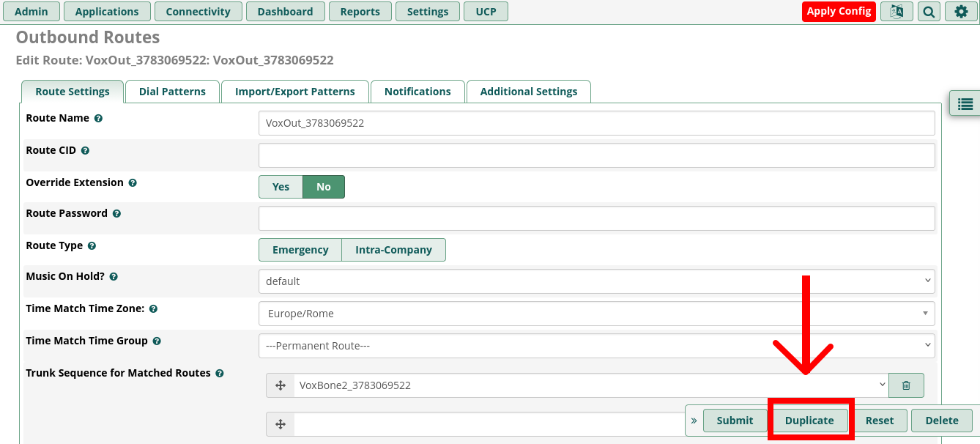
Task: Delete VoxBone2 trunk using trash icon
Action: tap(906, 385)
